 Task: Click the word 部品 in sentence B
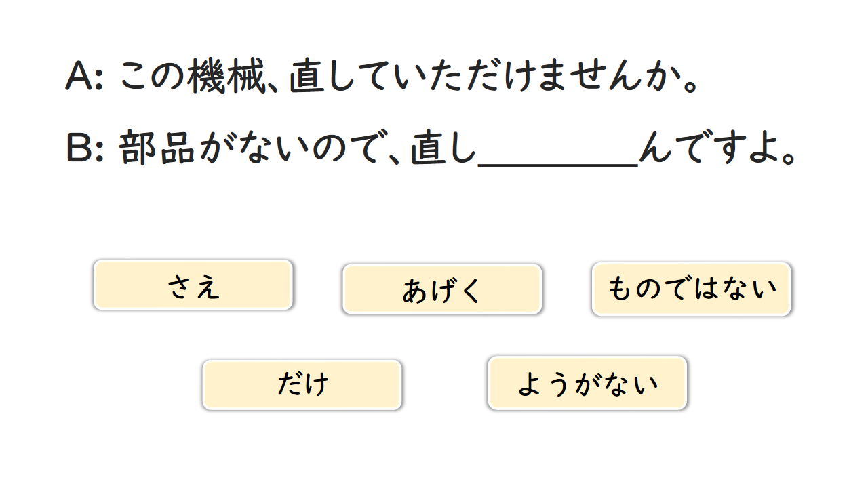(157, 149)
